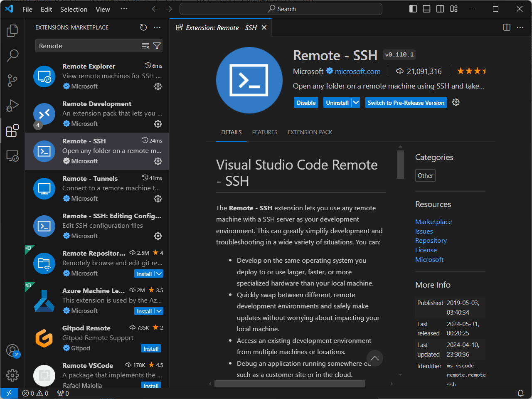Expand Install dropdown for Azure Machine Learning
This screenshot has height=399, width=532.
159,311
